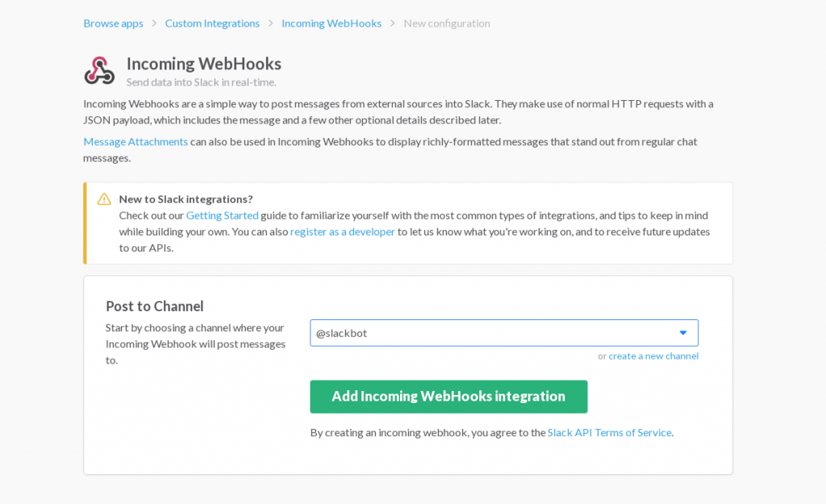
Task: Click create a new channel link
Action: (x=653, y=356)
